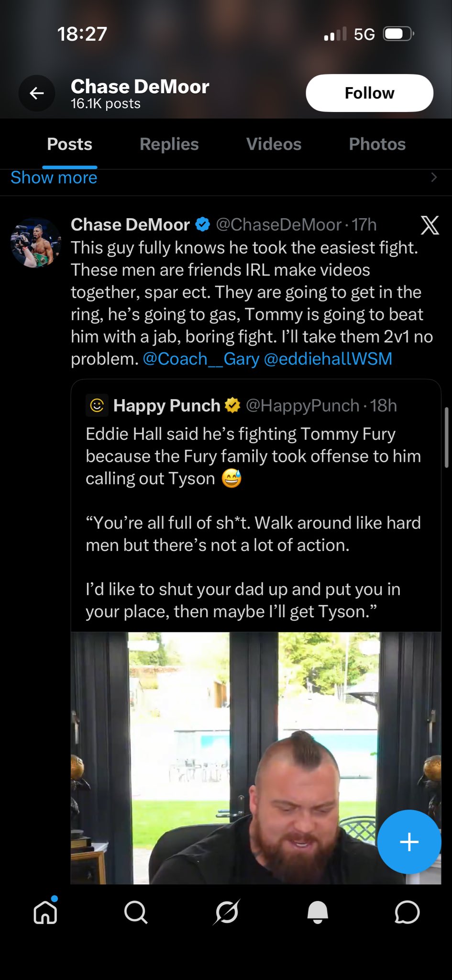Tap the back arrow button
452x980 pixels.
click(37, 93)
